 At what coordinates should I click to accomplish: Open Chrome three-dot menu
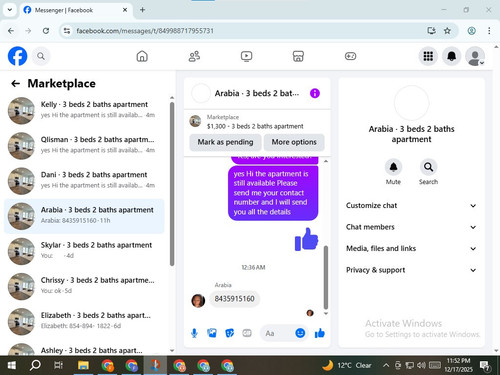coord(489,31)
